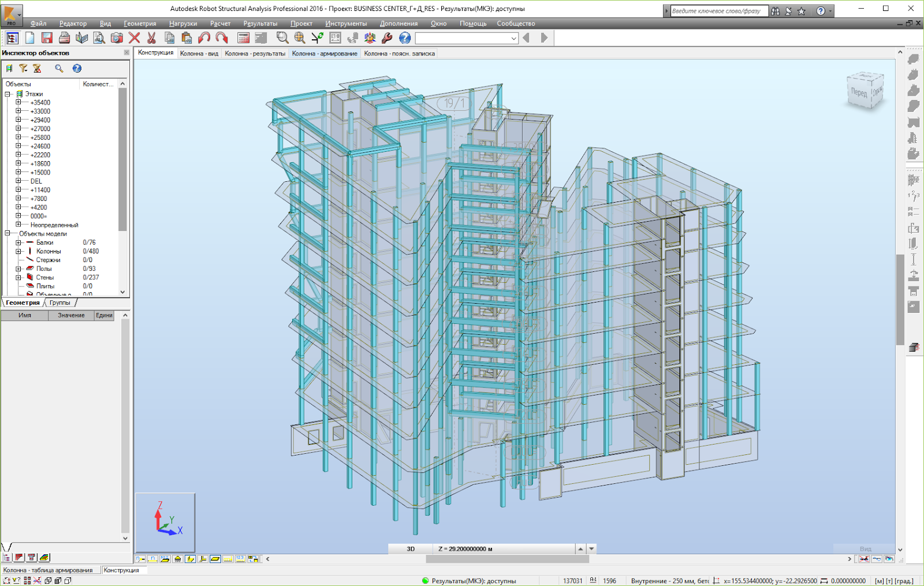Toggle the supports symbols display button

tap(178, 559)
